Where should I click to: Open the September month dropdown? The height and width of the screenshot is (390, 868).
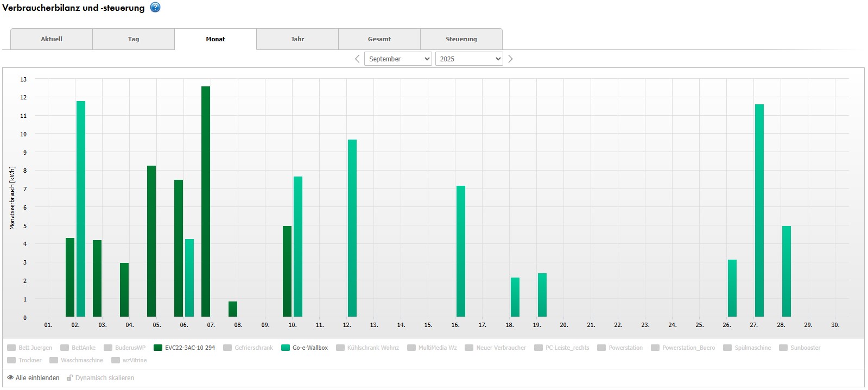click(398, 59)
